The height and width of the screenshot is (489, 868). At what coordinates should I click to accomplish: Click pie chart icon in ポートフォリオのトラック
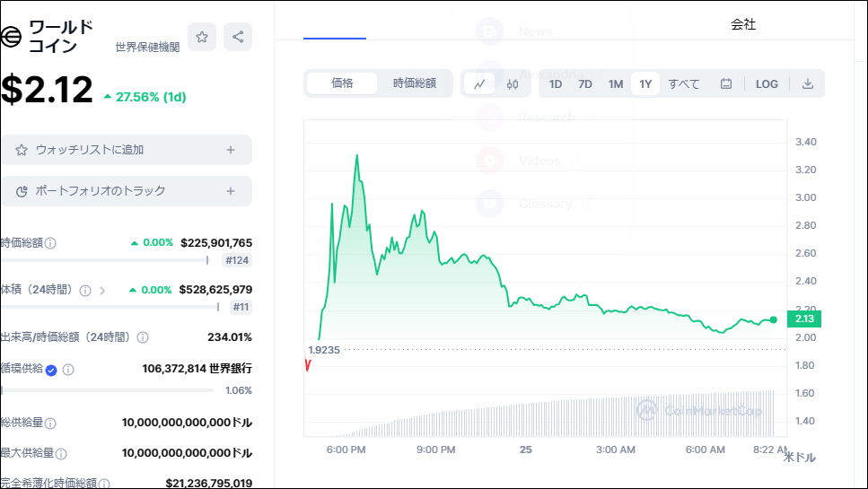click(x=22, y=191)
